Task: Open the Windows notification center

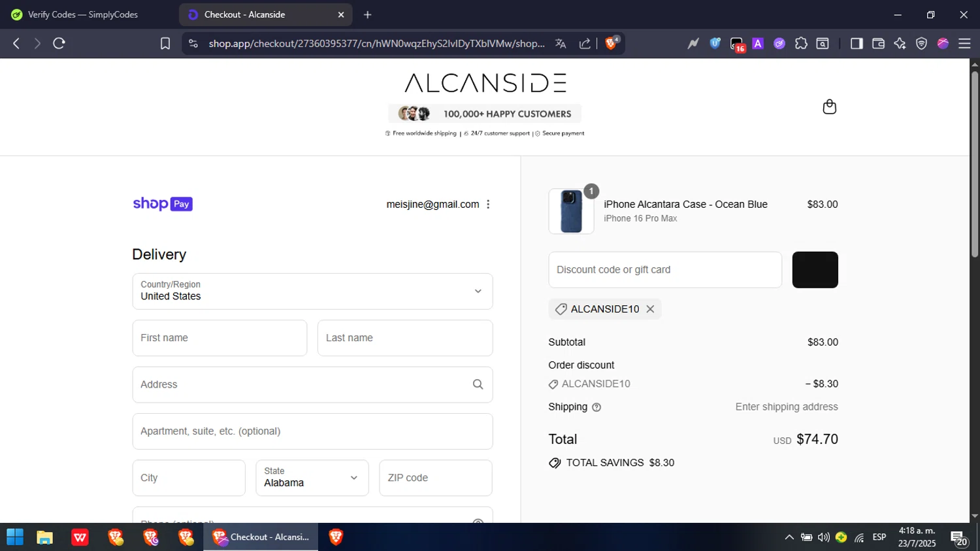Action: 959,539
